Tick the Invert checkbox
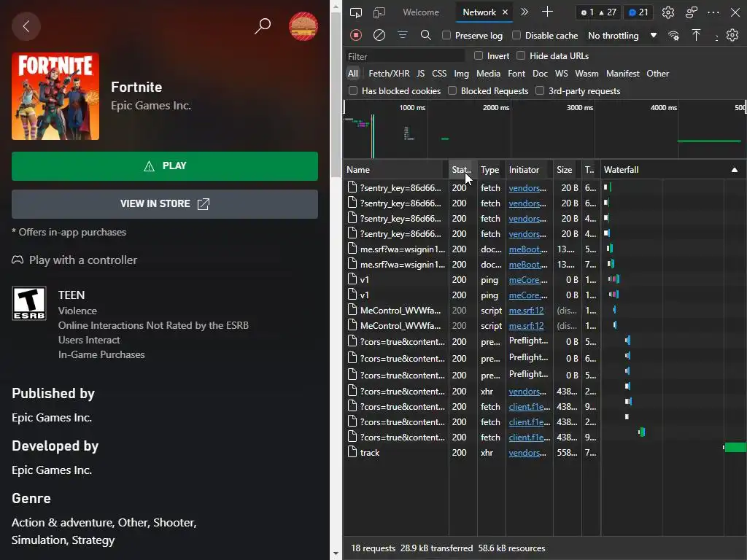This screenshot has height=560, width=747. (x=479, y=55)
